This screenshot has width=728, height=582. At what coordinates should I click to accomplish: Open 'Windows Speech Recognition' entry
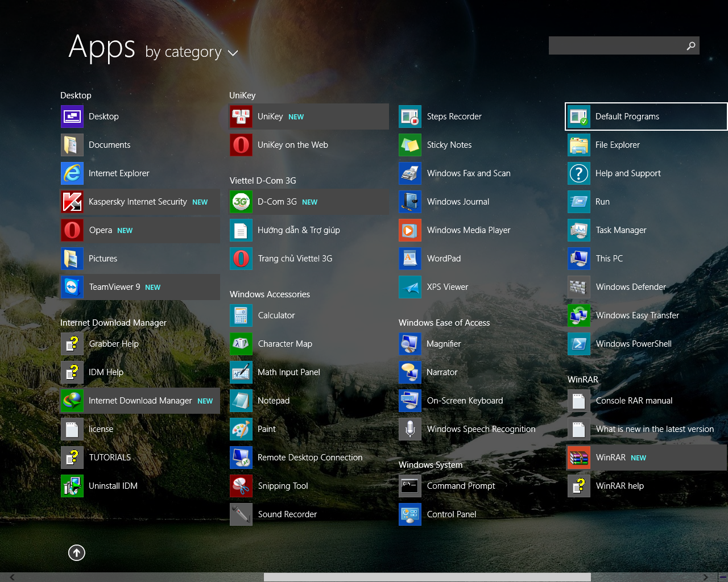pos(478,429)
